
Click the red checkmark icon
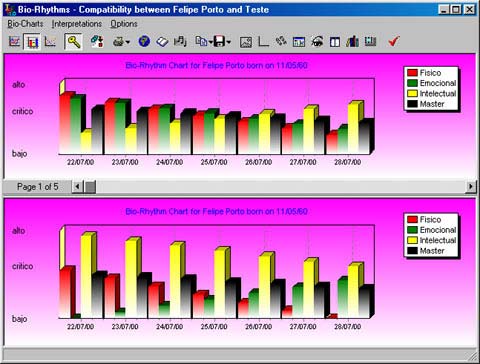tap(394, 42)
